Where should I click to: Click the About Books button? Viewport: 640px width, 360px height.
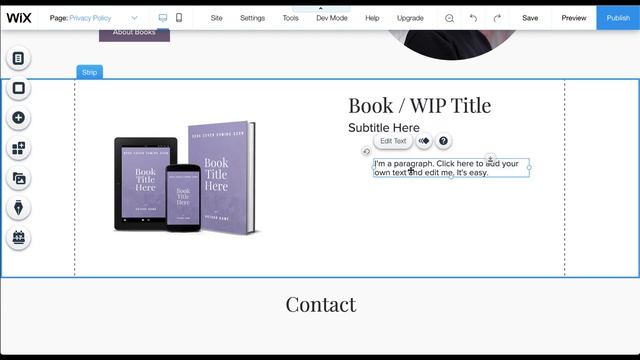click(134, 35)
